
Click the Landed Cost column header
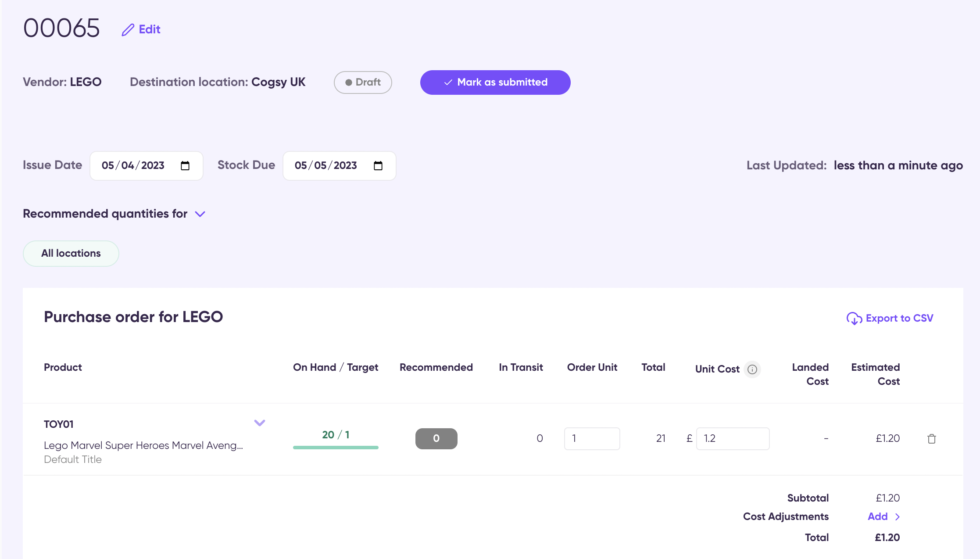point(810,375)
